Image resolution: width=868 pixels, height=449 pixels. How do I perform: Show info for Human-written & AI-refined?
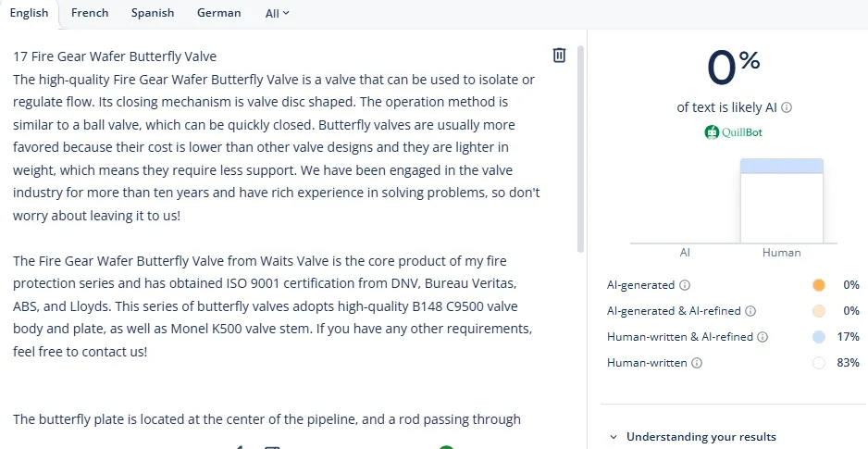pyautogui.click(x=763, y=337)
